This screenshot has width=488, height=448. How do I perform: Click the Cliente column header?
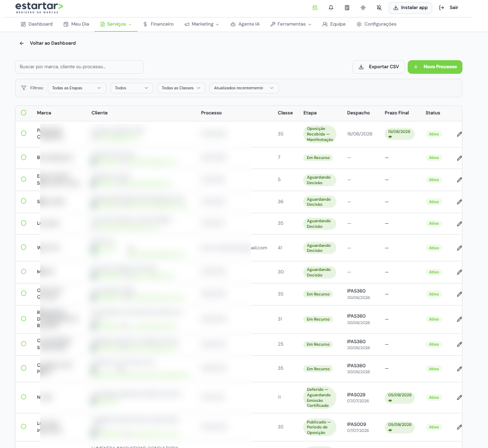click(99, 113)
